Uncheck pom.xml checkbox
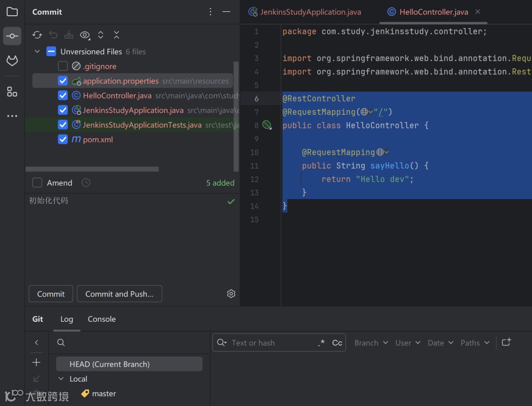The image size is (532, 406). point(63,139)
